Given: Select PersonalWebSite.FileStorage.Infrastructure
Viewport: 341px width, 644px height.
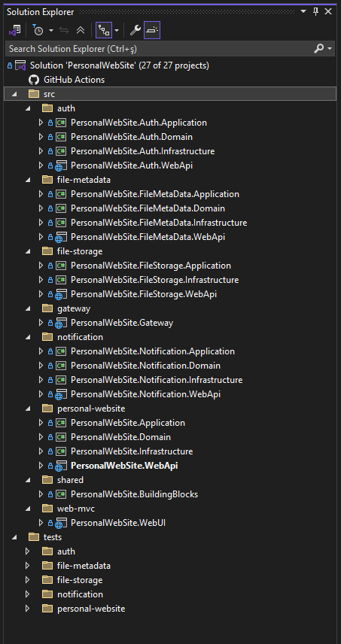Looking at the screenshot, I should (x=155, y=280).
